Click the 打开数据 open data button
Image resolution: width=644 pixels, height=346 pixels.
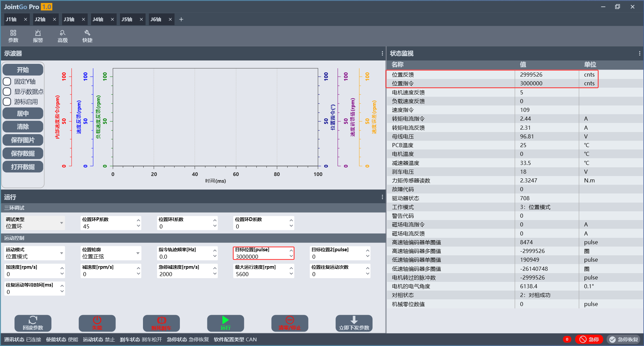click(23, 167)
